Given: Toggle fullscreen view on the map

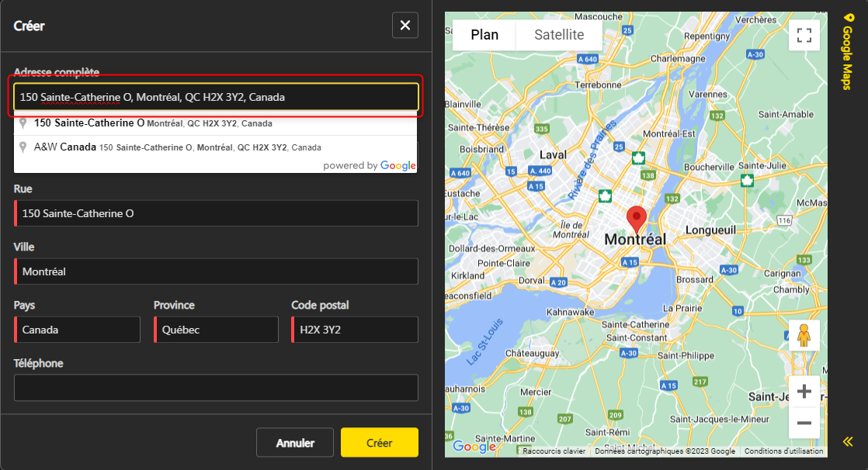Looking at the screenshot, I should [x=804, y=35].
